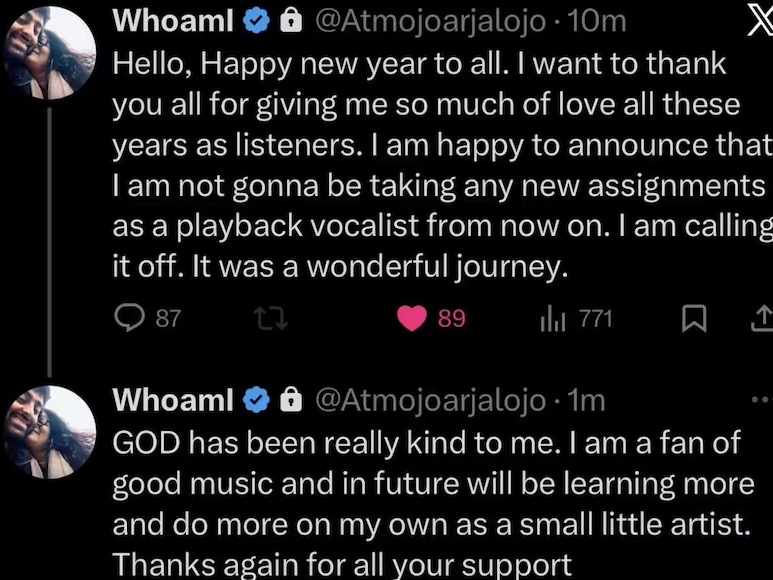The height and width of the screenshot is (580, 773).
Task: Open the tweet starting "GOD has been really kind"
Action: (x=430, y=484)
